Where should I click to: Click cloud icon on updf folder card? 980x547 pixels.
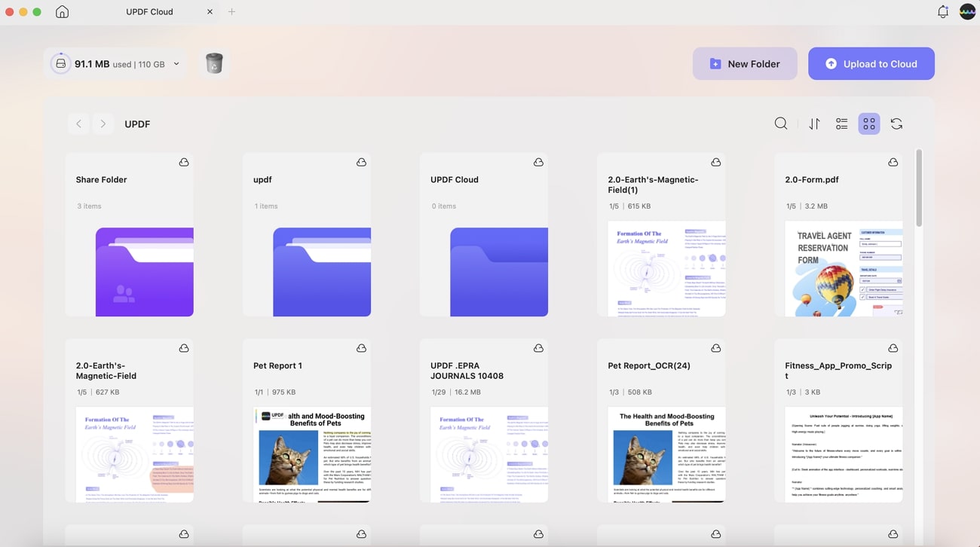[x=361, y=162]
